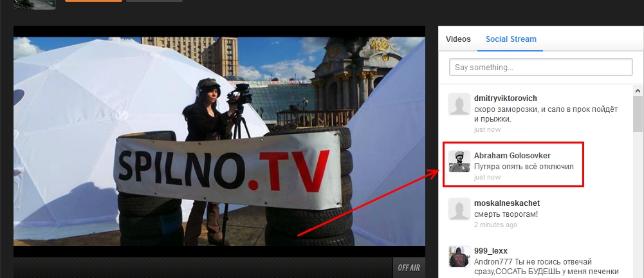This screenshot has height=278, width=644.
Task: Open the Abraham Golosovker username link
Action: coord(512,156)
